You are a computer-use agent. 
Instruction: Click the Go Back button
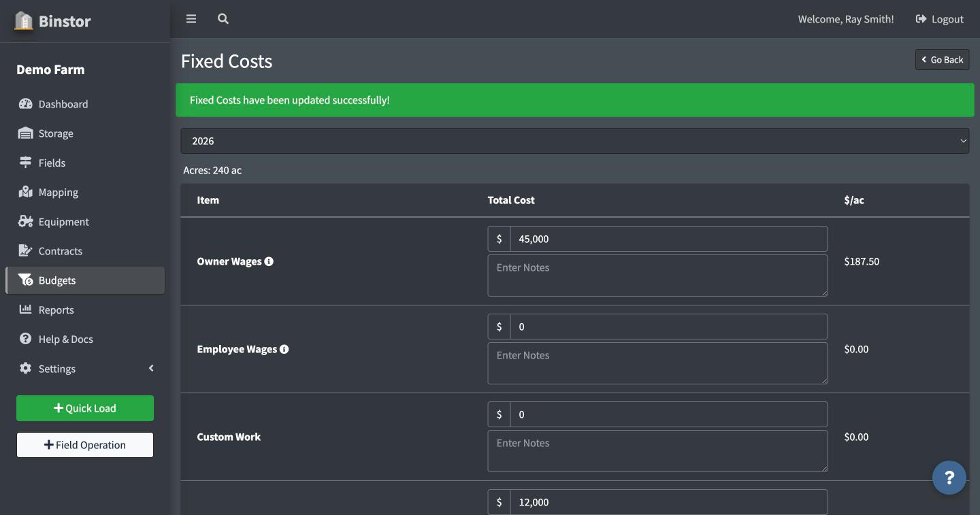click(942, 60)
